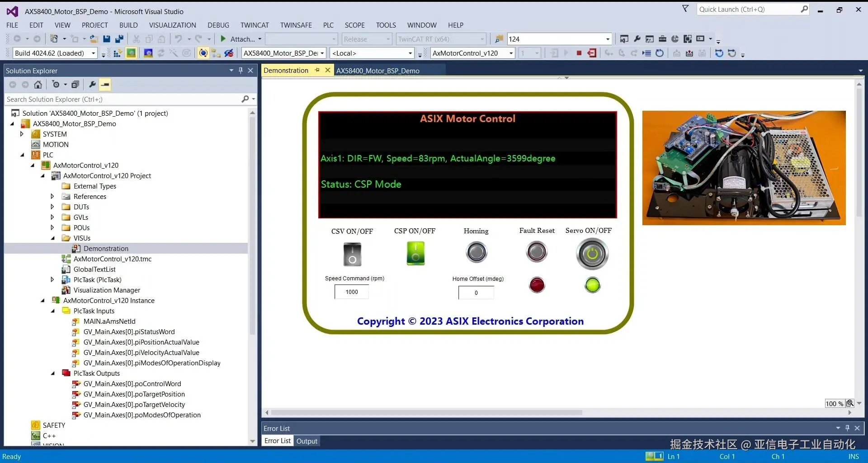Click inside the Speed Command input field
The height and width of the screenshot is (463, 868).
tap(351, 292)
